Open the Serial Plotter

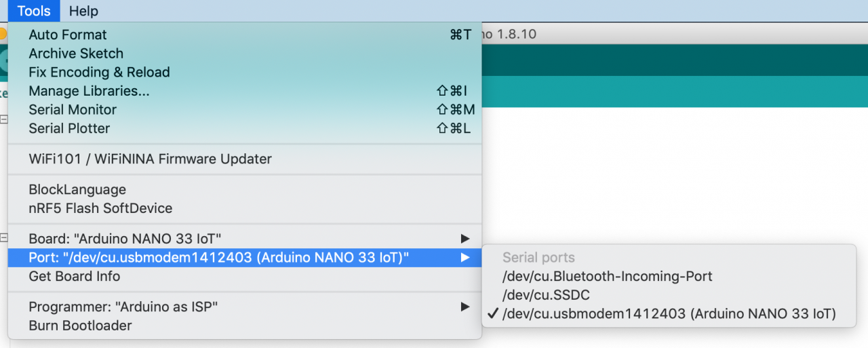[x=69, y=128]
